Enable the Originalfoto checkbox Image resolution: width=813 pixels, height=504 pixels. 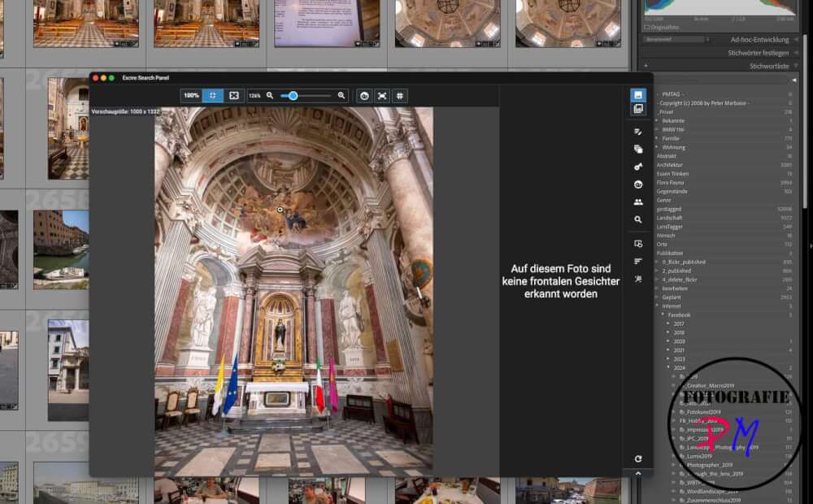(647, 27)
